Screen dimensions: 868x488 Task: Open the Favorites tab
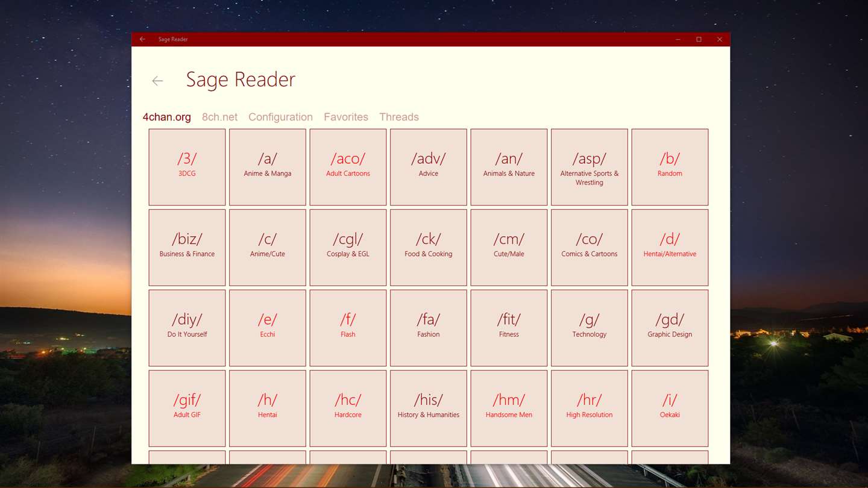(x=346, y=117)
